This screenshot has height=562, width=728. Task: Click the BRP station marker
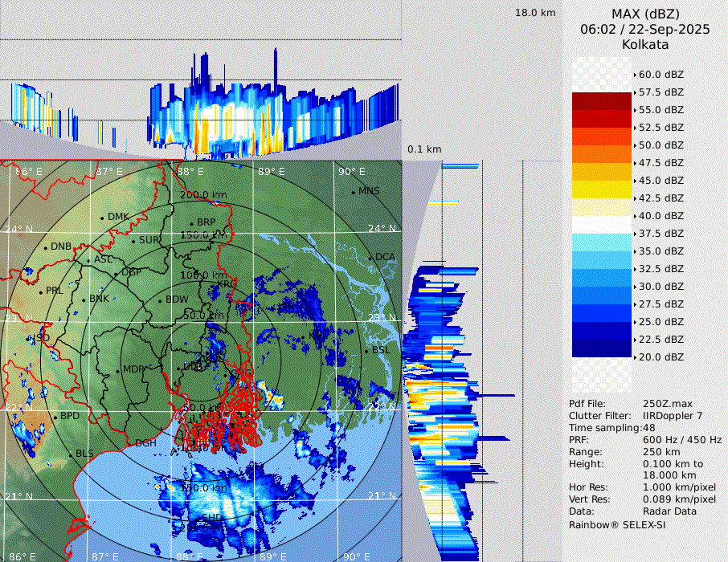click(x=191, y=223)
